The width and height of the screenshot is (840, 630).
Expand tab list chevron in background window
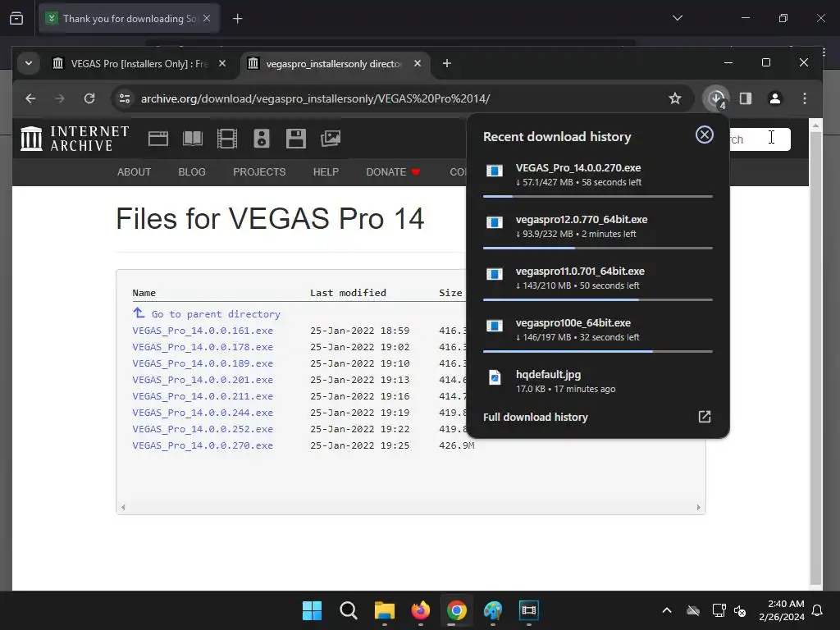coord(678,18)
